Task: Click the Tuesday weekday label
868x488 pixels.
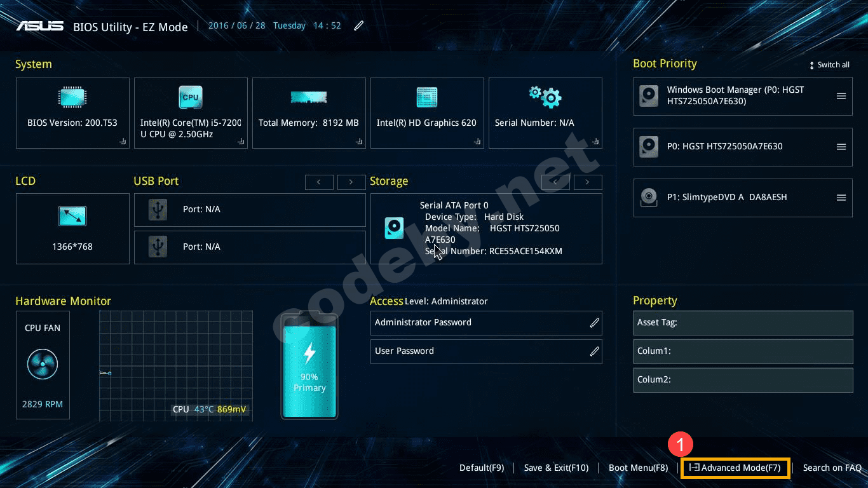Action: [x=289, y=26]
